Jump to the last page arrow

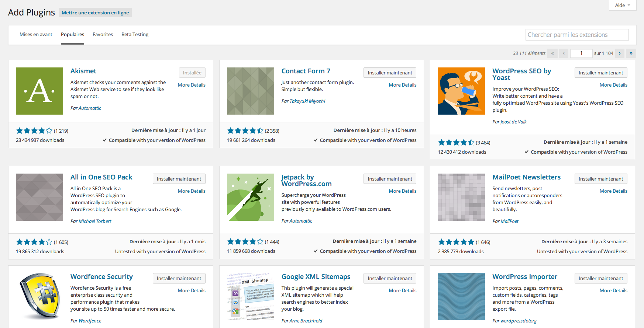coord(631,53)
